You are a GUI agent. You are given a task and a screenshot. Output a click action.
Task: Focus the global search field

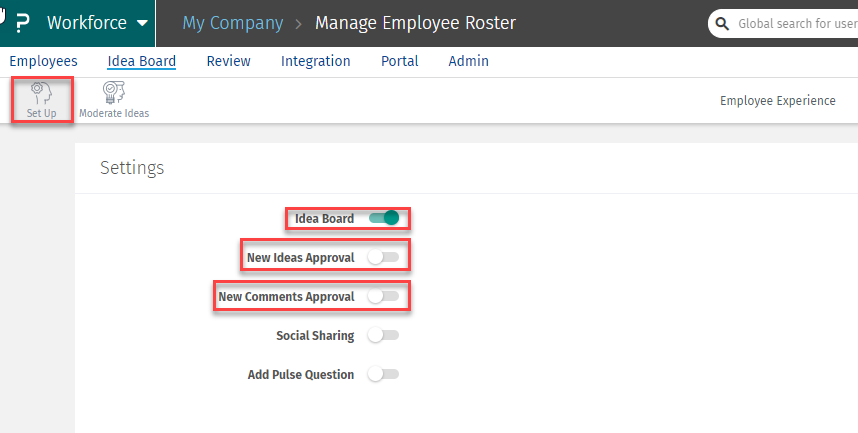pyautogui.click(x=795, y=23)
